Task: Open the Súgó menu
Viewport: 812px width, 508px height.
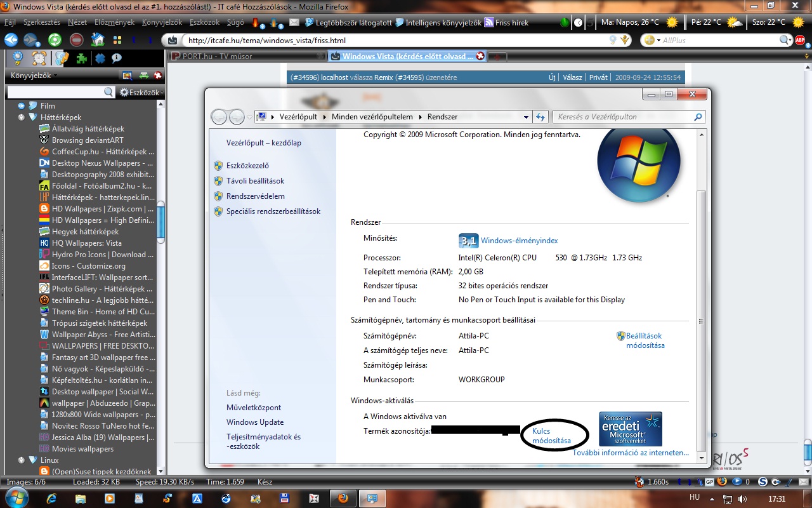Action: click(235, 22)
